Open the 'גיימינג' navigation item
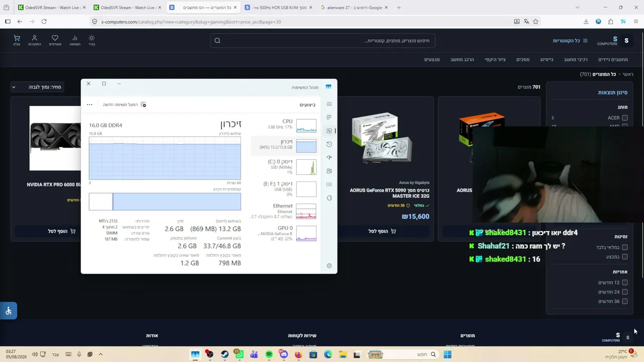The image size is (644, 362). tap(546, 59)
